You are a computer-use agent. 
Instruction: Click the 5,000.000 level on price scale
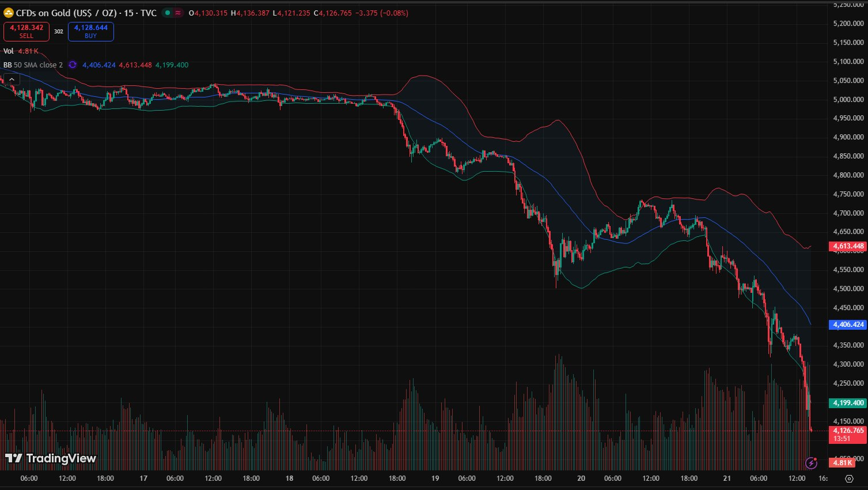(848, 100)
